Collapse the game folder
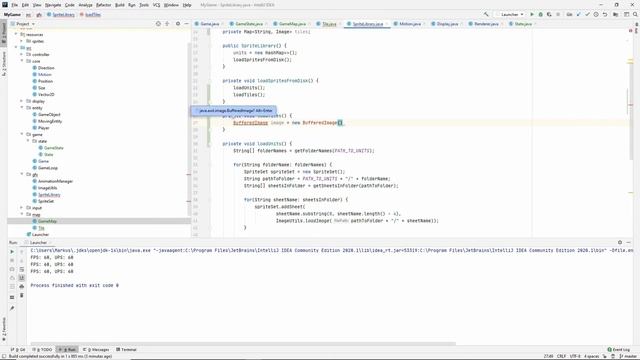 (22, 134)
